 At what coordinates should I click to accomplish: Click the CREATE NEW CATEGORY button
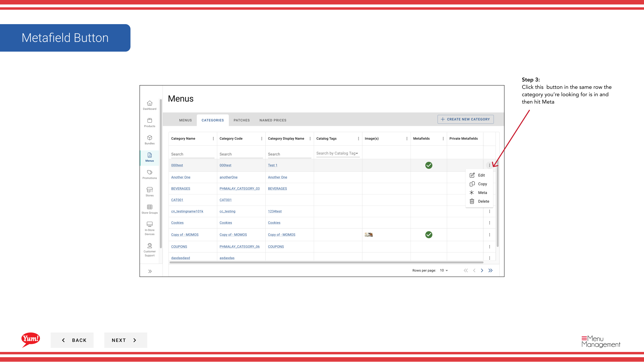tap(465, 119)
